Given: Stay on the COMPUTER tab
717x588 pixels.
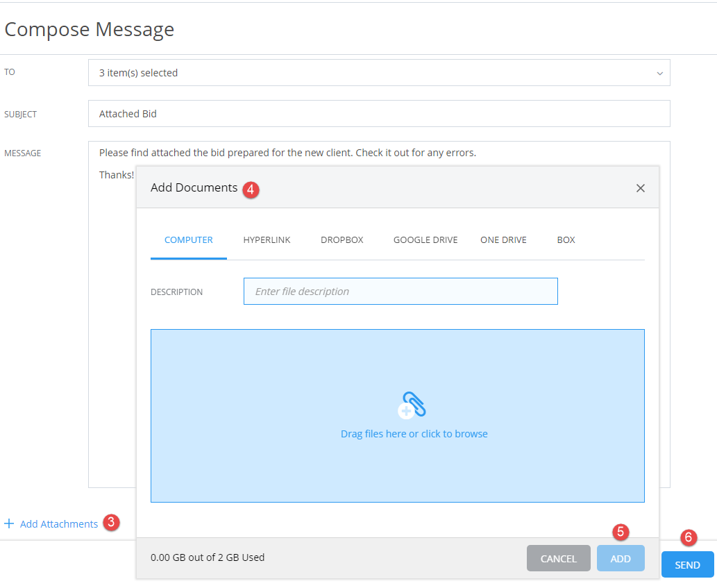Looking at the screenshot, I should click(188, 240).
